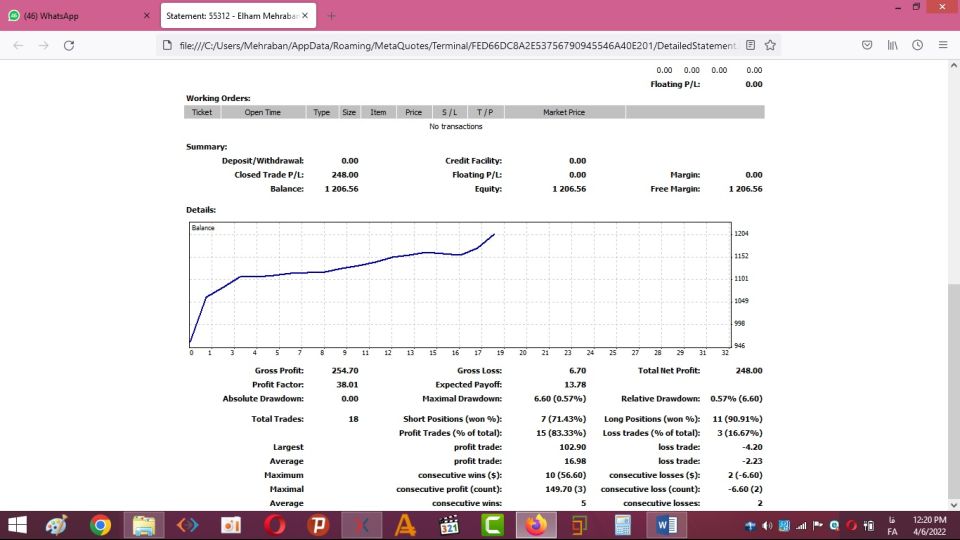
Task: Reload the page with the refresh icon
Action: pos(69,45)
